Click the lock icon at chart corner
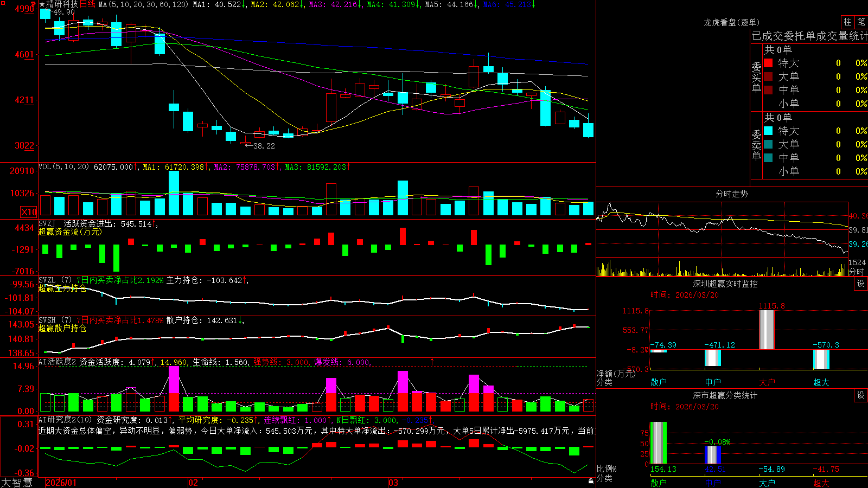868x488 pixels. pyautogui.click(x=591, y=481)
